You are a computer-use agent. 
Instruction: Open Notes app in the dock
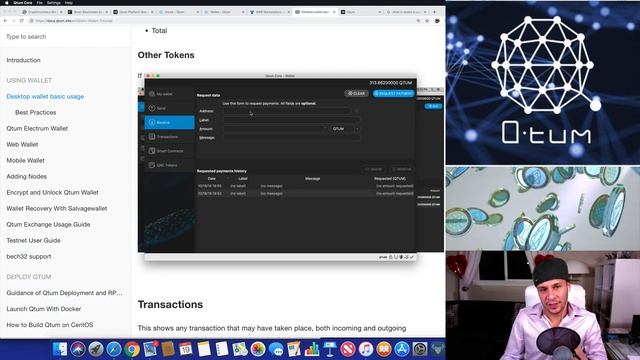click(204, 349)
